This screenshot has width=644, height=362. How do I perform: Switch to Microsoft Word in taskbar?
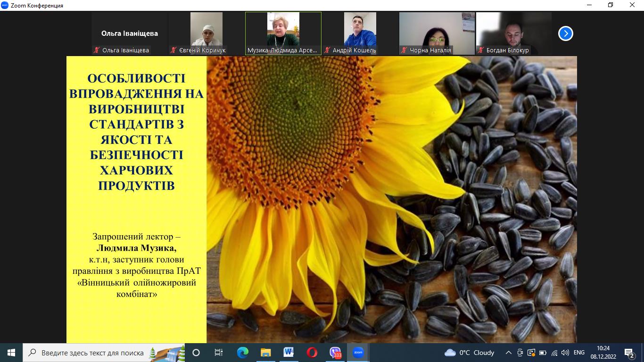[x=289, y=353]
